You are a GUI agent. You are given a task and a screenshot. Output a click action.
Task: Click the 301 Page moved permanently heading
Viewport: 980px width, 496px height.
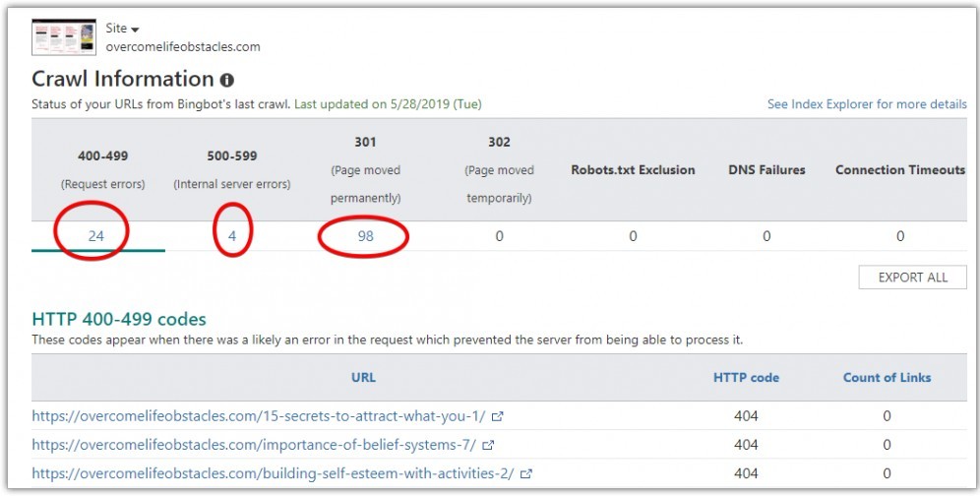[x=366, y=169]
